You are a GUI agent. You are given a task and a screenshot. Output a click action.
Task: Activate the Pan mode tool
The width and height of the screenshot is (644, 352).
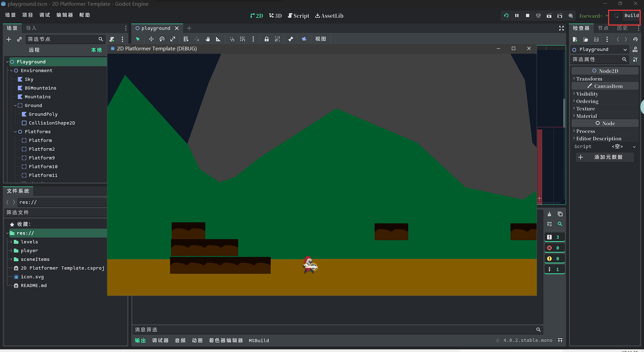coord(207,39)
